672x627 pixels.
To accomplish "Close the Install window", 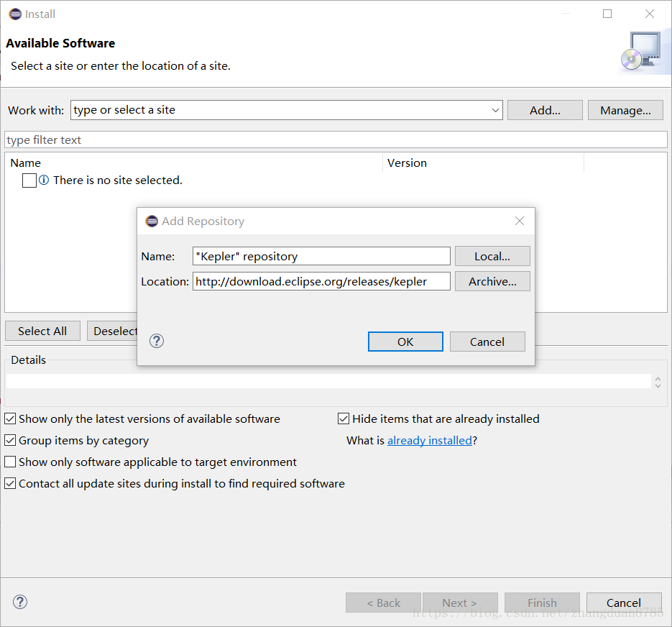I will (x=649, y=14).
